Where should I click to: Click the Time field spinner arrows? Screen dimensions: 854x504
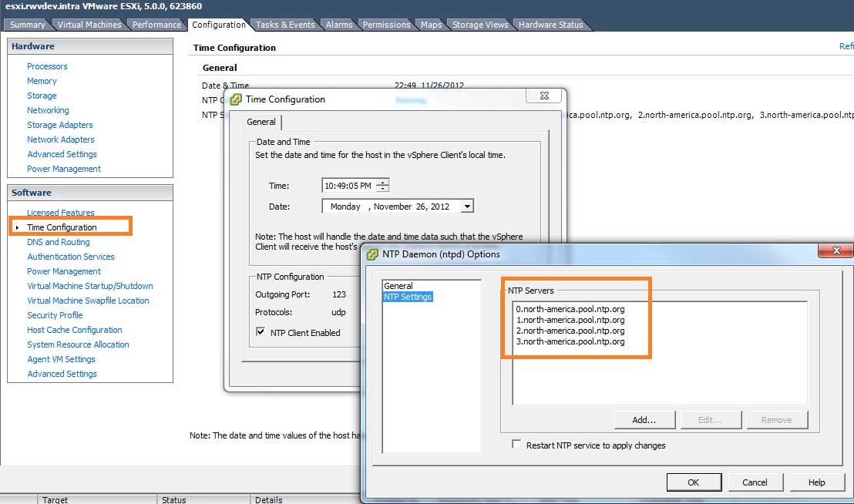(x=383, y=186)
